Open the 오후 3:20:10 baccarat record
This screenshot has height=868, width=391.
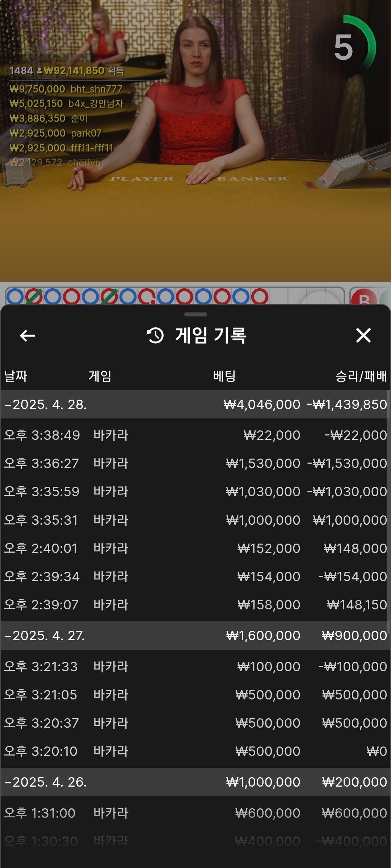point(195,751)
